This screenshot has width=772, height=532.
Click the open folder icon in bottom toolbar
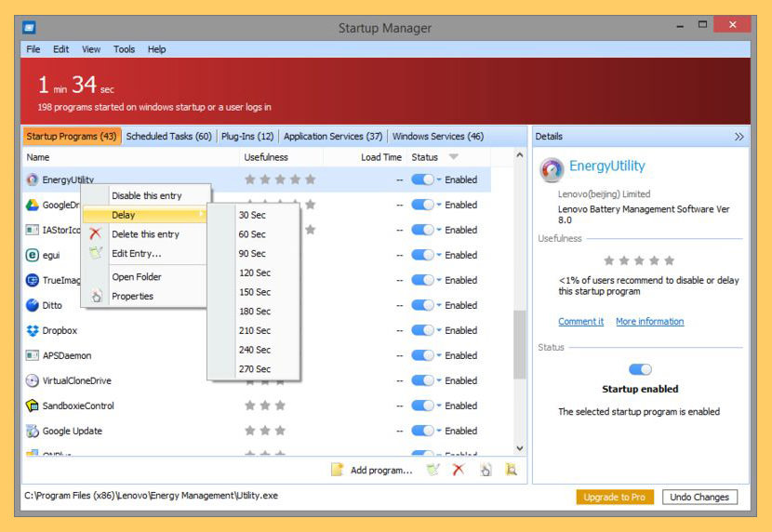click(511, 470)
